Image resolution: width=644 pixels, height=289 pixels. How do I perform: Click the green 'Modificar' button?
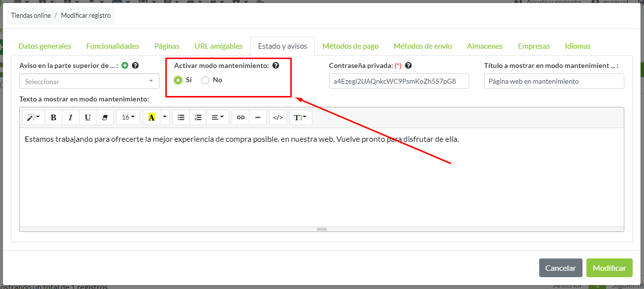tap(609, 268)
